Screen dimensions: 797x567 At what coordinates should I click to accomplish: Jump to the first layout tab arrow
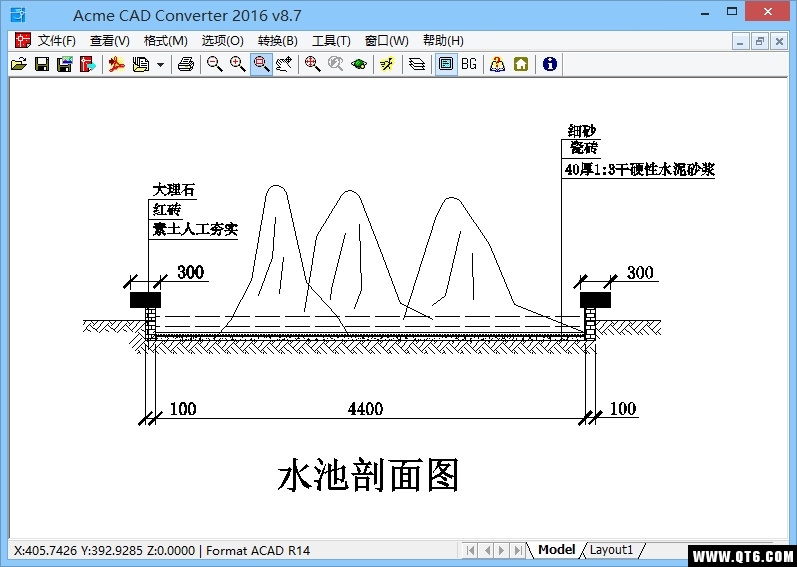click(471, 550)
